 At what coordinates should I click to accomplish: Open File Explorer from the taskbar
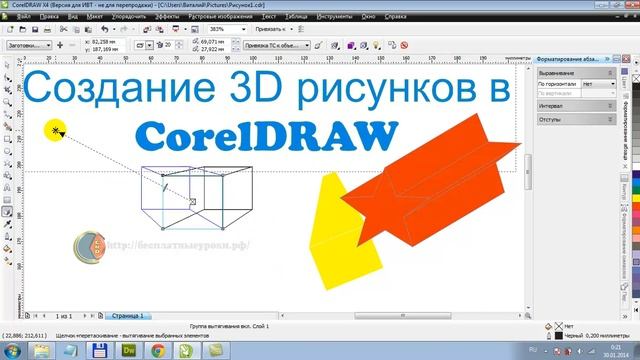click(41, 351)
